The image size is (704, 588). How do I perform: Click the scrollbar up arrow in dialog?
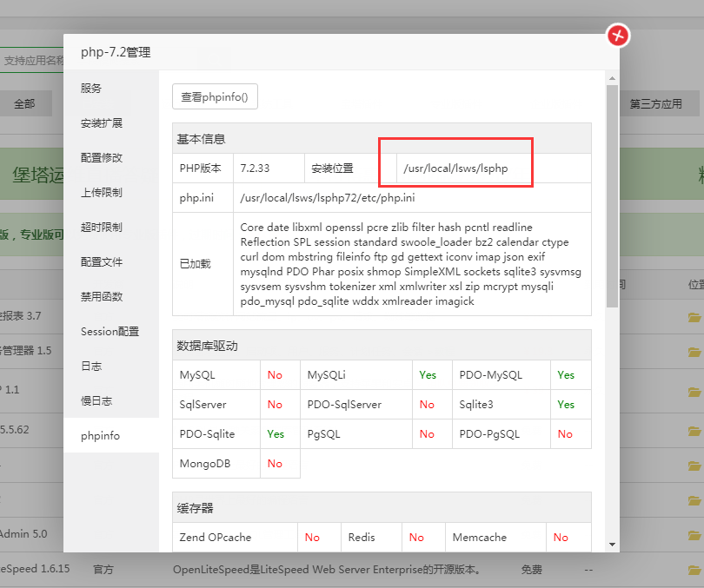click(612, 77)
